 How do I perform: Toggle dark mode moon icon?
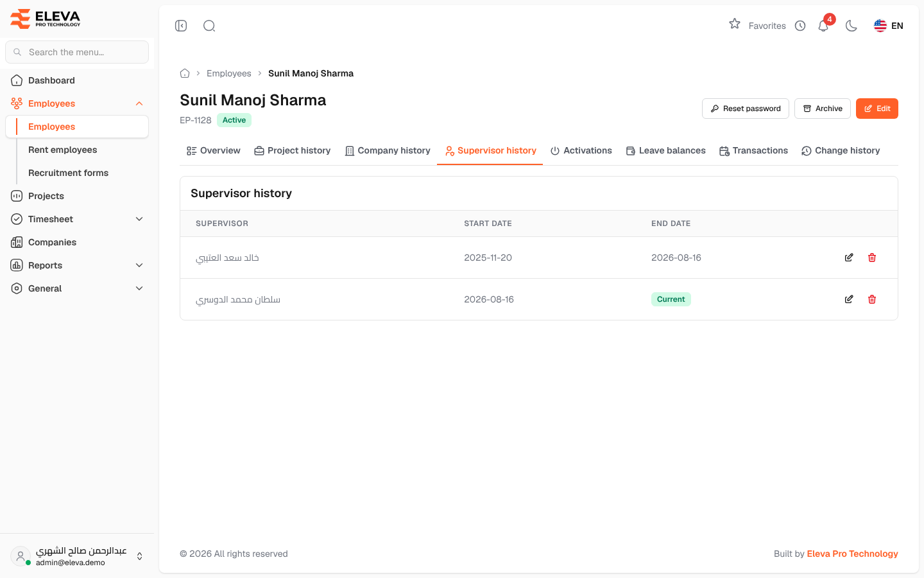coord(851,26)
